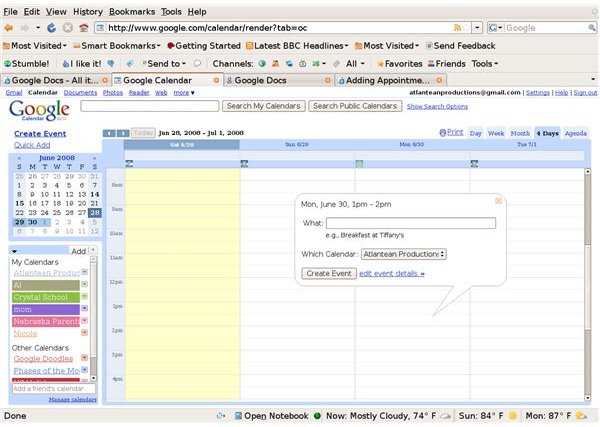Toggle the Crystal School calendar

coord(46,297)
